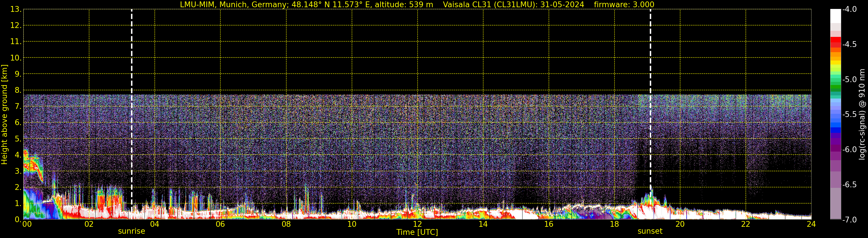Click time axis tick label '24'
The image size is (868, 238).
811,224
